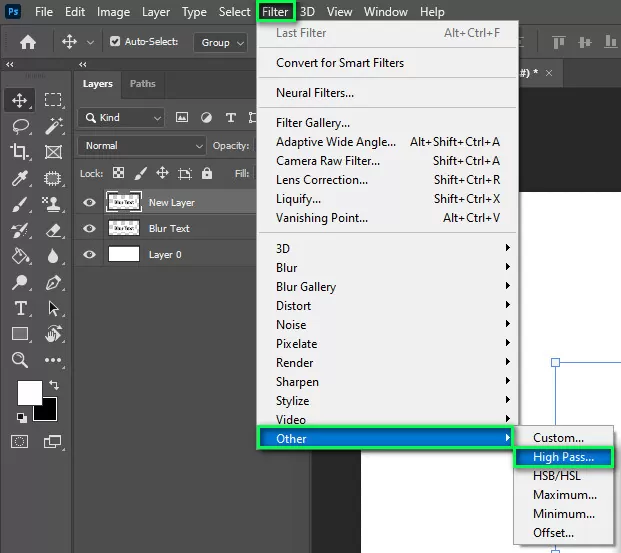Screen dimensions: 621x553
Task: Expand the Blur submenu
Action: [x=388, y=267]
